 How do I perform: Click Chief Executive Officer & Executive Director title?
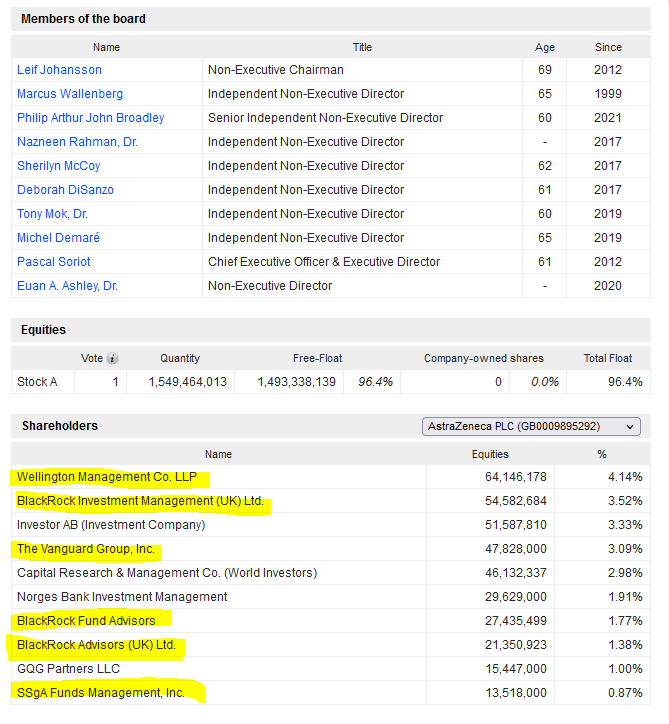tap(324, 262)
